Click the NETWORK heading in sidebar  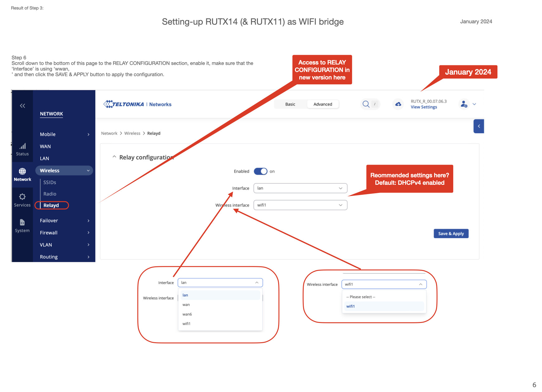coord(51,114)
